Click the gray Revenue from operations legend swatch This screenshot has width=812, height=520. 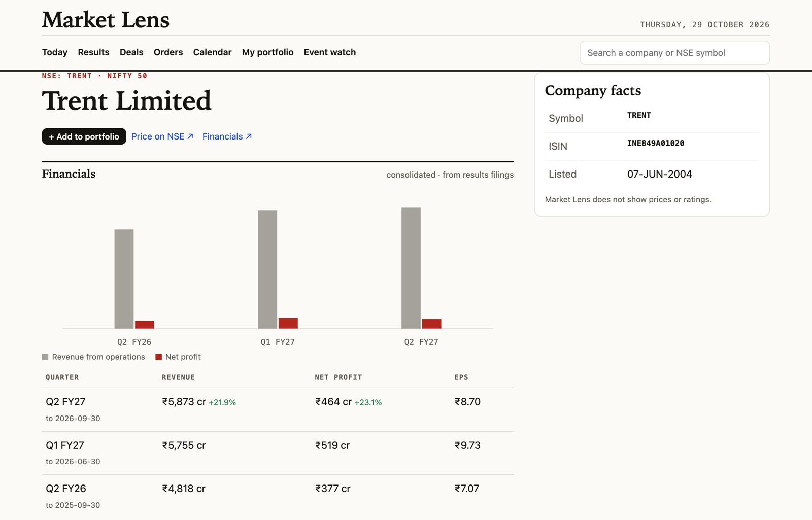coord(45,357)
